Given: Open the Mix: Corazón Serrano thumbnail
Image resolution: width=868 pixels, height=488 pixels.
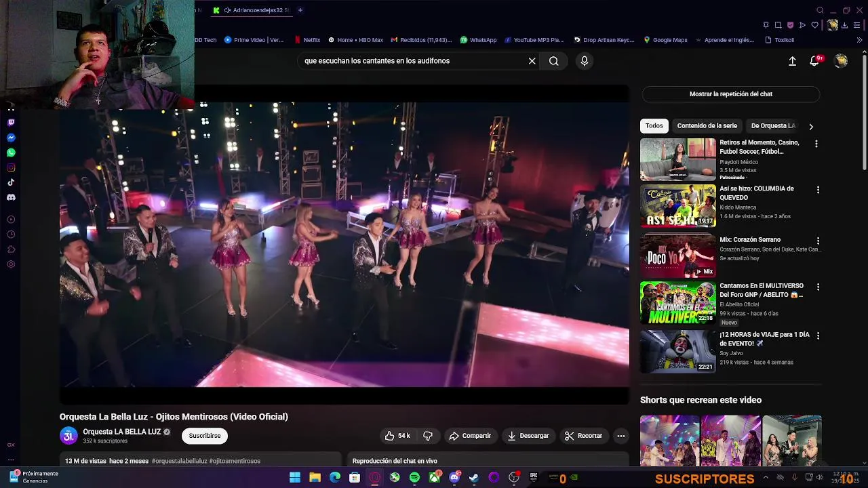Looking at the screenshot, I should pyautogui.click(x=678, y=256).
